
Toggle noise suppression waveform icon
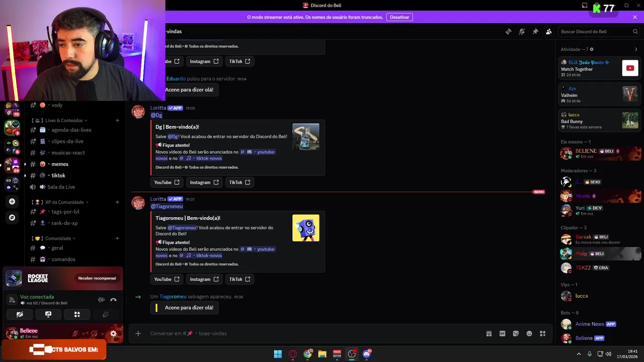[x=101, y=300]
